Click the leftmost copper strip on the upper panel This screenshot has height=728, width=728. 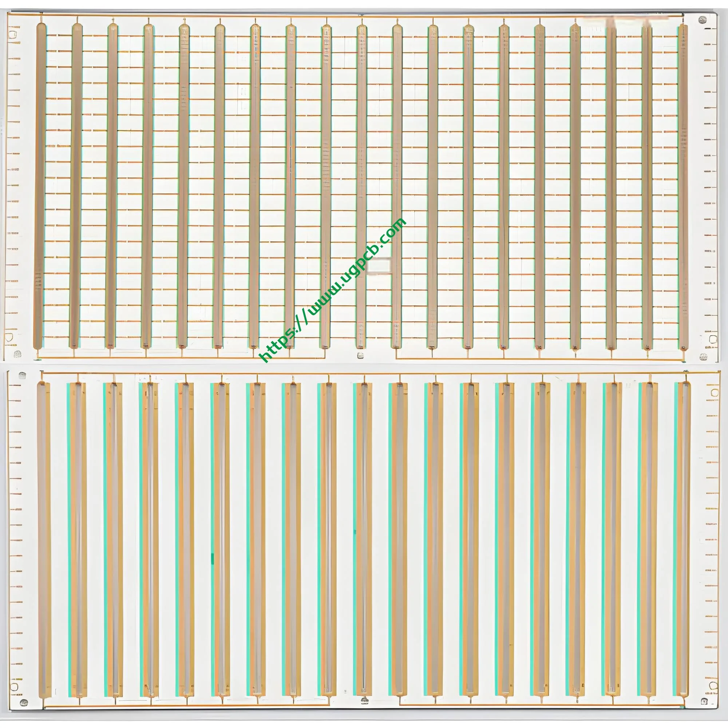click(x=40, y=189)
